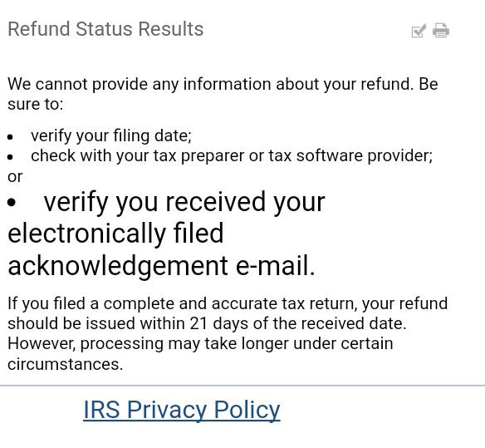Click 'We cannot provide any information' sentence

coord(223,84)
